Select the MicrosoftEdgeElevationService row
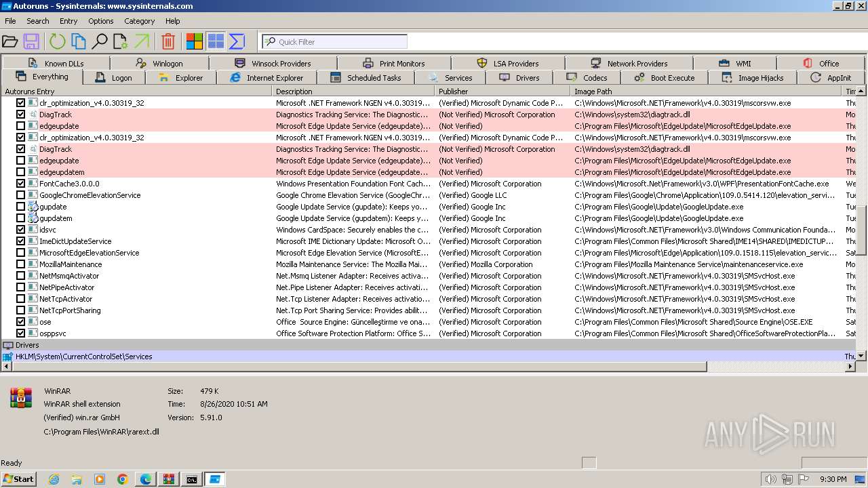The image size is (868, 488). point(429,253)
